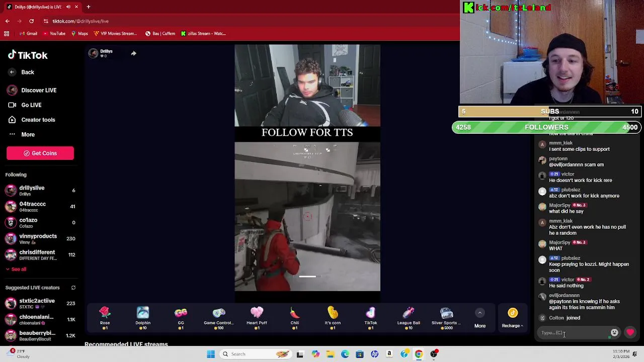The image size is (644, 362).
Task: Open co1azo in Following list
Action: [x=40, y=223]
